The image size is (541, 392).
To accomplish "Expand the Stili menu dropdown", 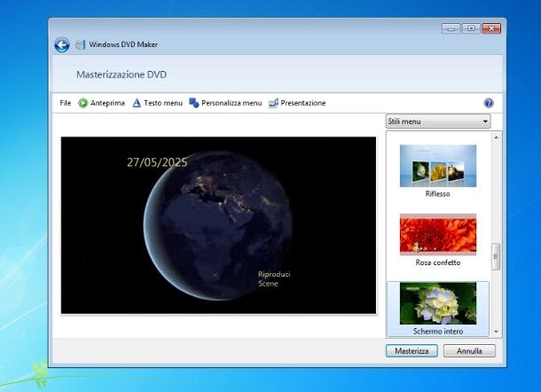I will click(x=438, y=122).
